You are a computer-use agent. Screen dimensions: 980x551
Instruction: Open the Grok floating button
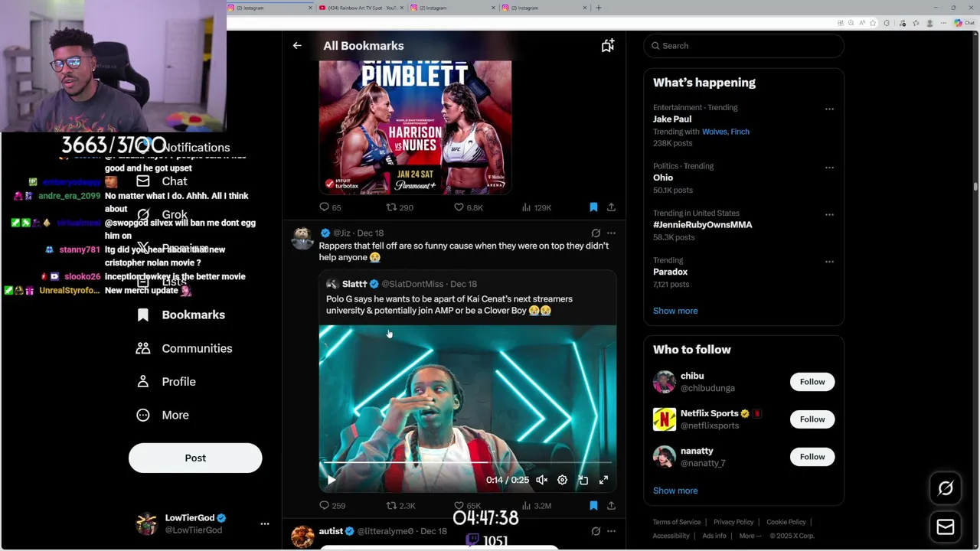coord(946,488)
